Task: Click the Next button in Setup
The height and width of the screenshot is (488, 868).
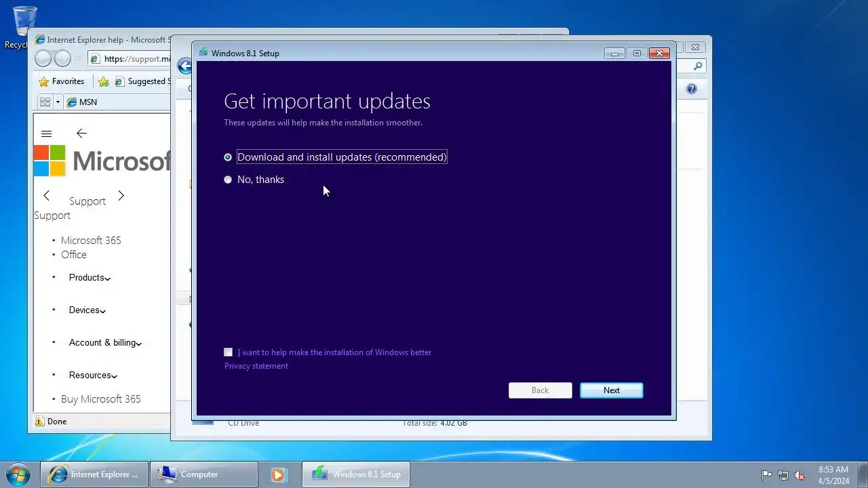Action: pos(611,390)
